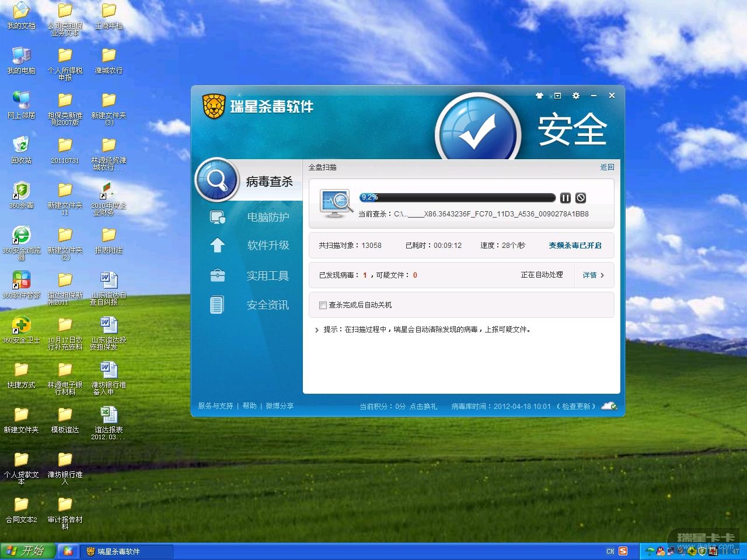Viewport: 747px width, 560px height.
Task: Click 瑞星杀毒软件 taskbar button
Action: point(127,551)
